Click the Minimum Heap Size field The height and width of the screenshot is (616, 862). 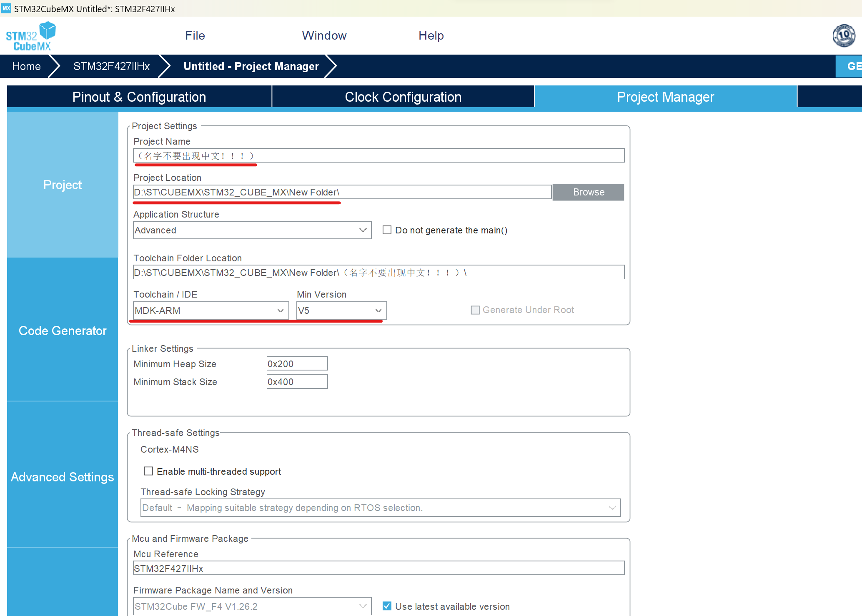(x=297, y=363)
